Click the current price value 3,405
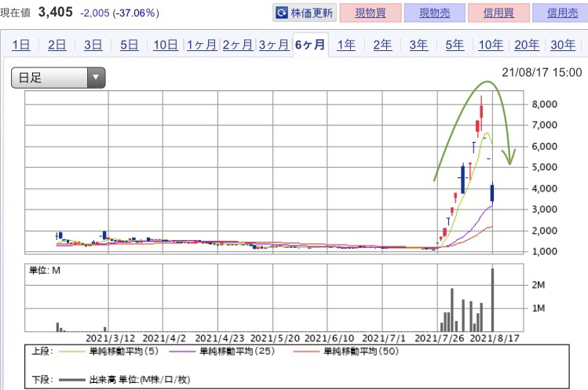588x390 pixels. (x=56, y=13)
